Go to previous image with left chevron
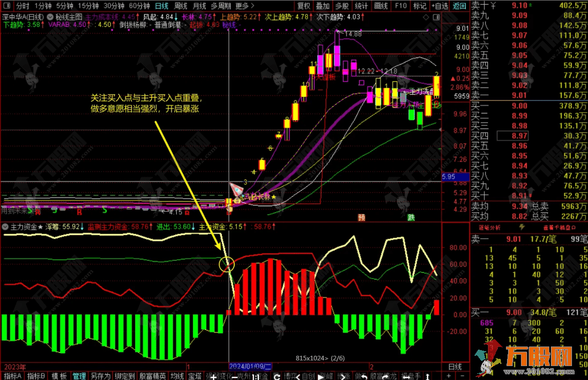588x380 pixels. [x=299, y=376]
